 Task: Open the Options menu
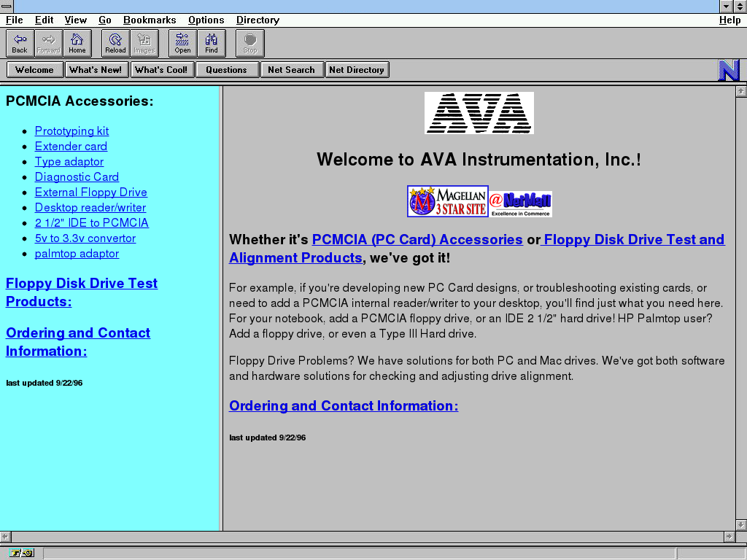(x=206, y=20)
